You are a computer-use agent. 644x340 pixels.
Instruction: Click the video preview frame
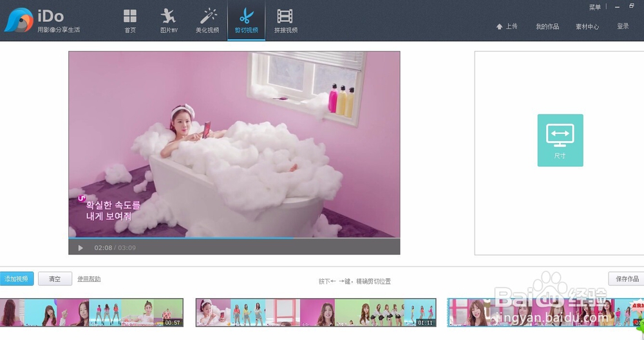pyautogui.click(x=234, y=144)
